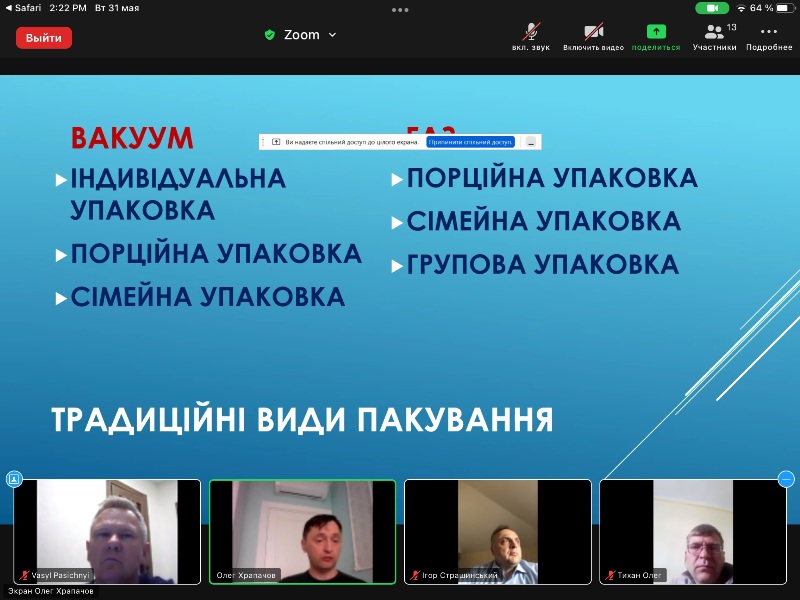Click Припинити спільний доступ button
This screenshot has width=800, height=600.
pos(470,142)
